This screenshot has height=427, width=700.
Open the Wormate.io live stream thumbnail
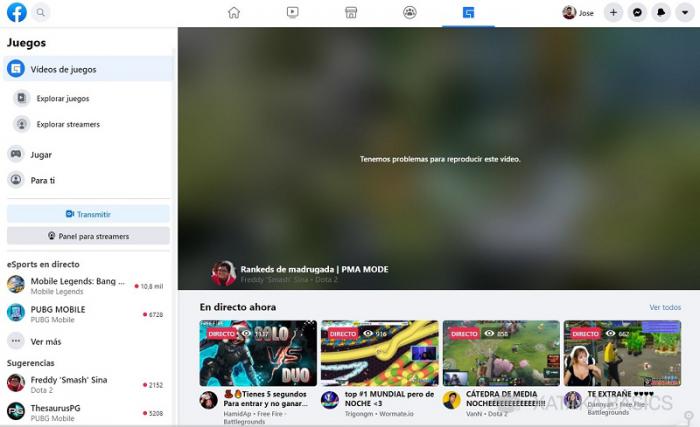379,353
